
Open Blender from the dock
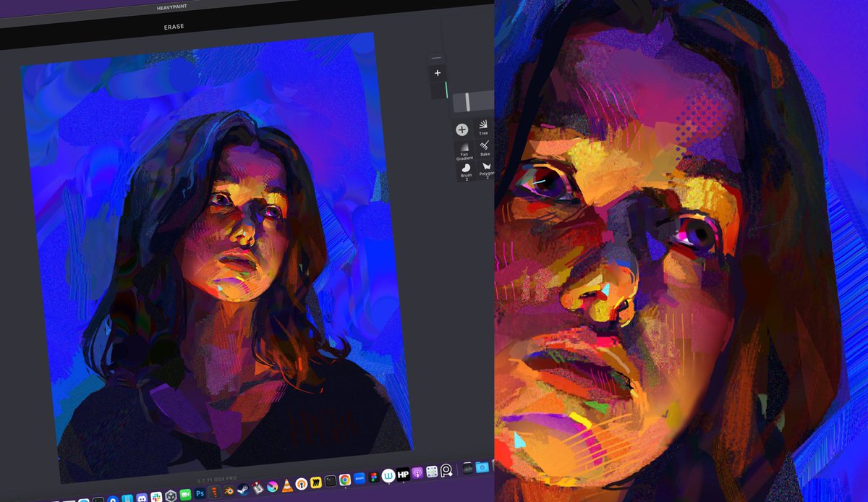coord(228,492)
